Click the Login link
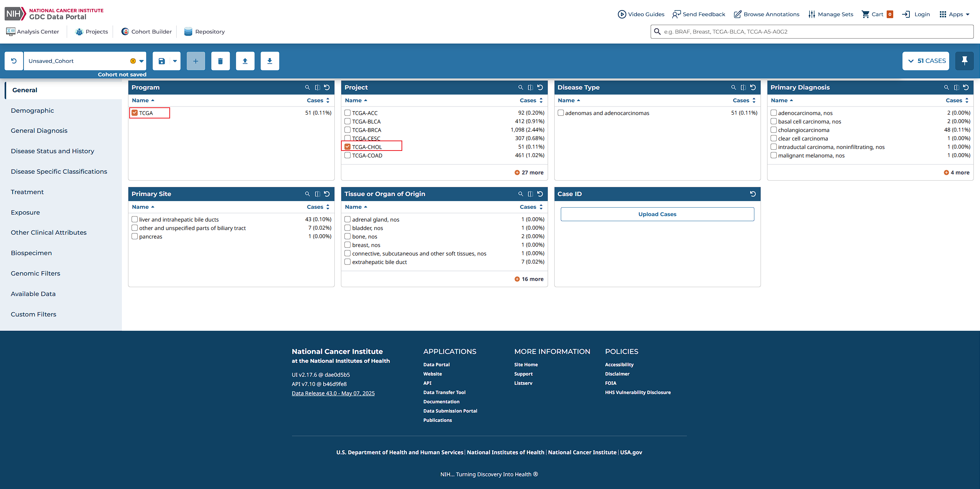This screenshot has height=489, width=980. 916,14
